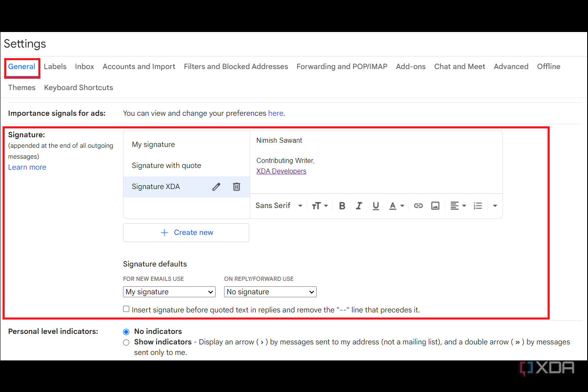Select the No indicators radio button

126,332
